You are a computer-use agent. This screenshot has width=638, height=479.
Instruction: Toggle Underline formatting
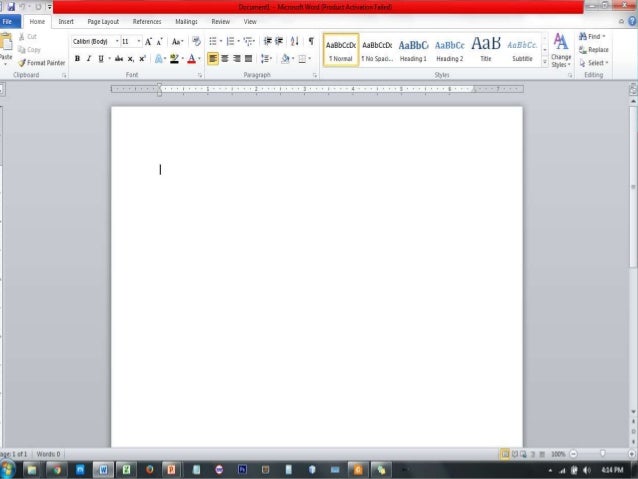(101, 59)
